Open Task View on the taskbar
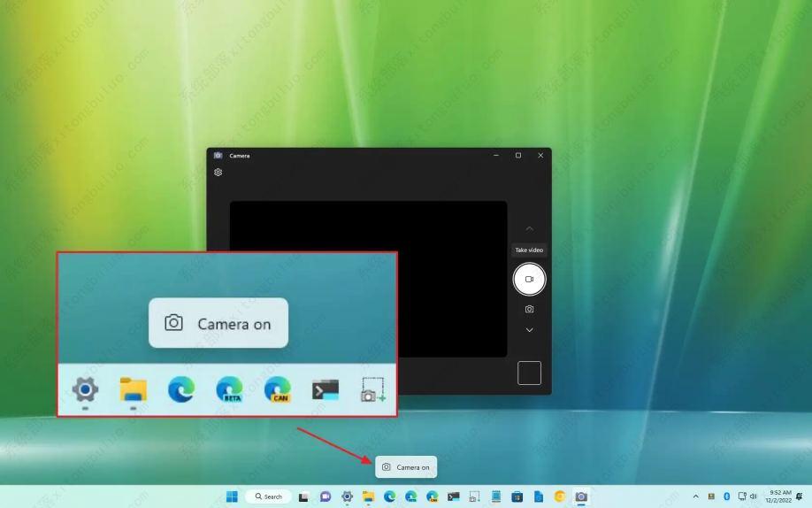 click(303, 496)
